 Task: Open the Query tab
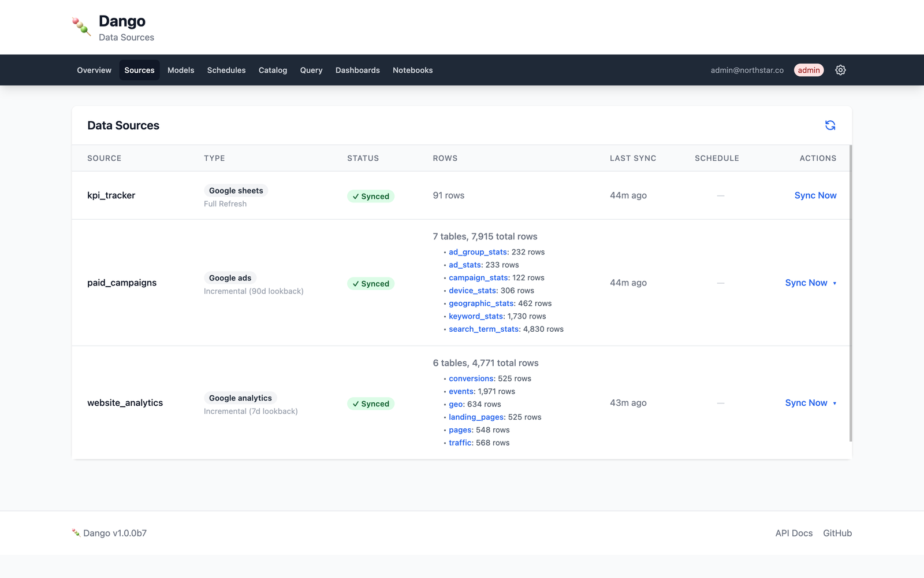pos(311,70)
